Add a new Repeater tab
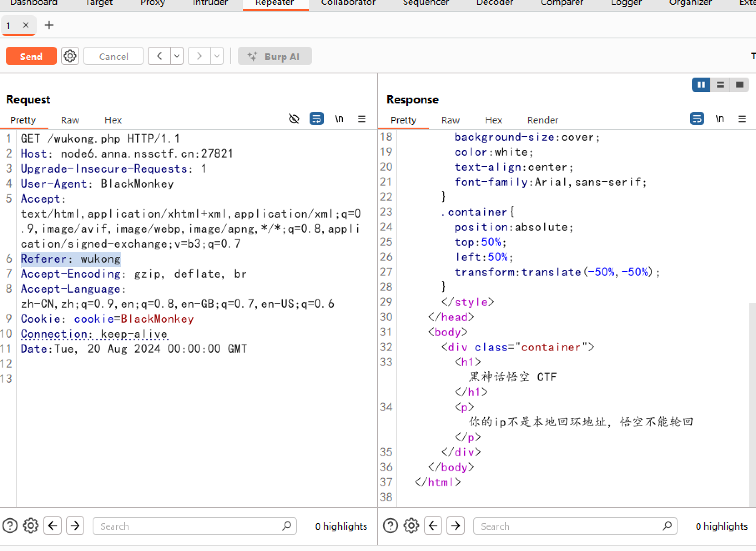This screenshot has width=756, height=551. coord(49,25)
